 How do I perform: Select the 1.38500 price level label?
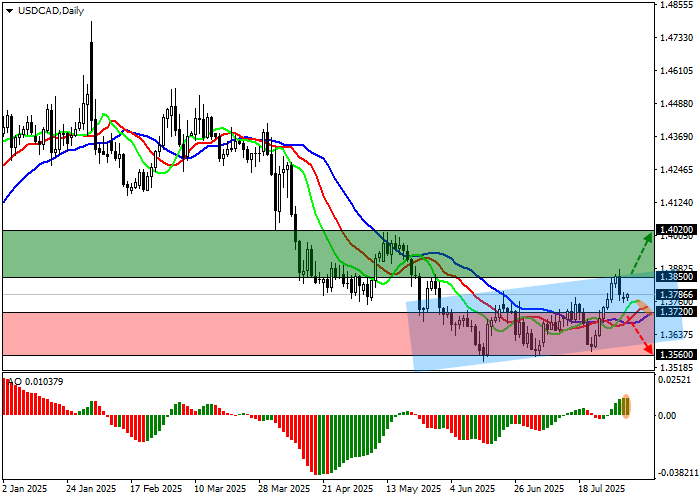click(x=676, y=277)
